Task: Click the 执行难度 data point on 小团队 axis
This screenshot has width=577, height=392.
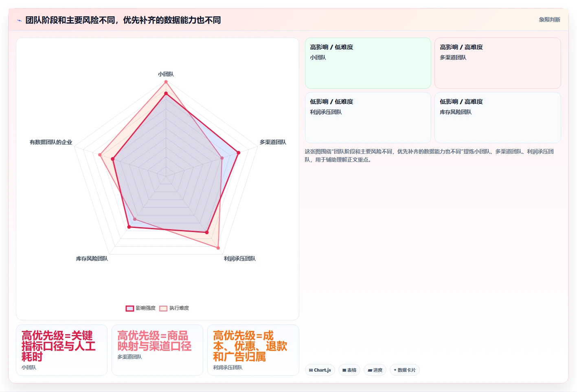Action: tap(166, 82)
